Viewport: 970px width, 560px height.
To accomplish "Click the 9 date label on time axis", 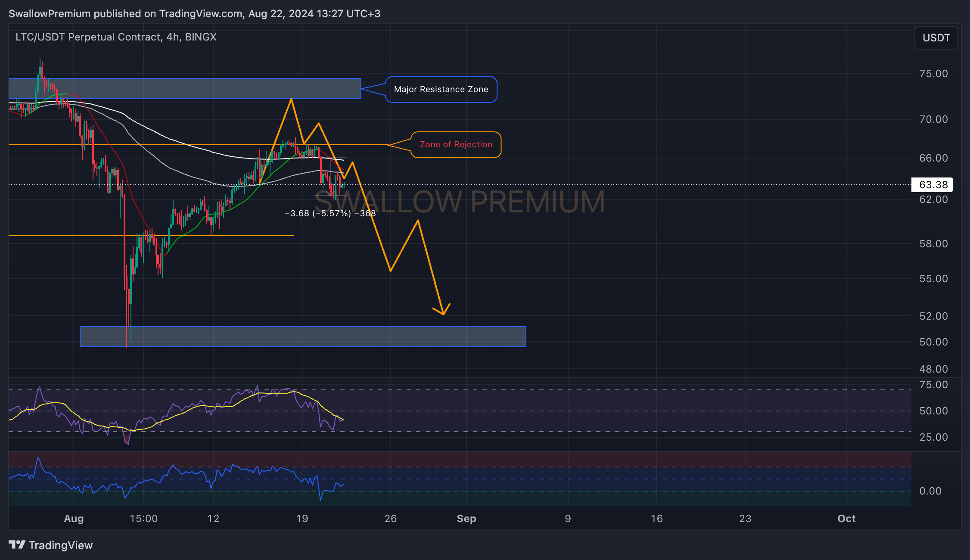I will [x=568, y=519].
